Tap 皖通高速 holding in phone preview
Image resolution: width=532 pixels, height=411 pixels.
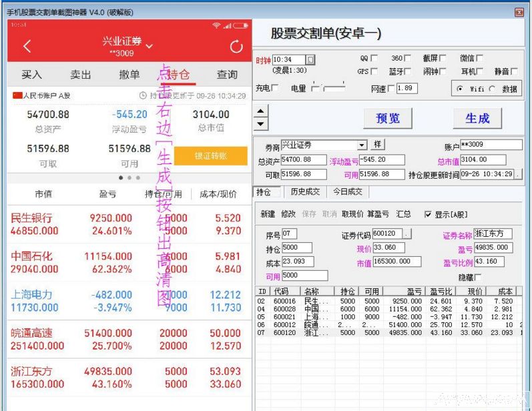click(x=129, y=339)
